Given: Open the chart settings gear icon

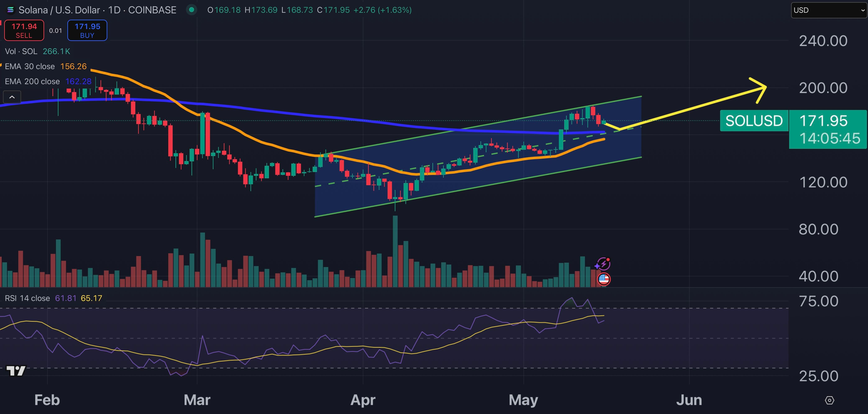Looking at the screenshot, I should pos(829,400).
